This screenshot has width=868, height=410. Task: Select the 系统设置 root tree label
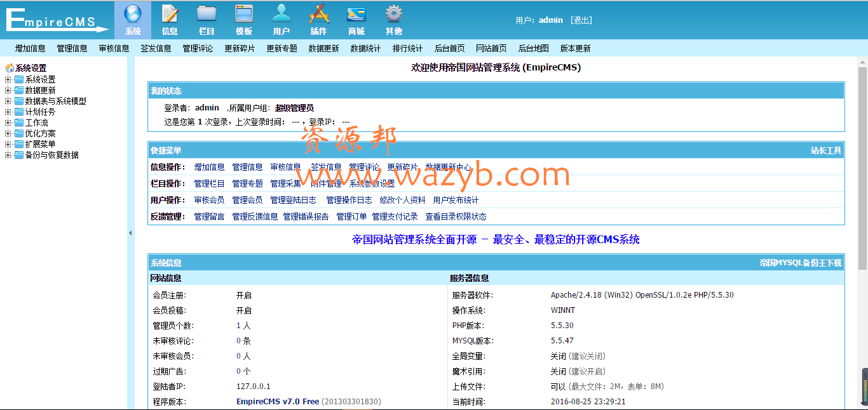31,68
